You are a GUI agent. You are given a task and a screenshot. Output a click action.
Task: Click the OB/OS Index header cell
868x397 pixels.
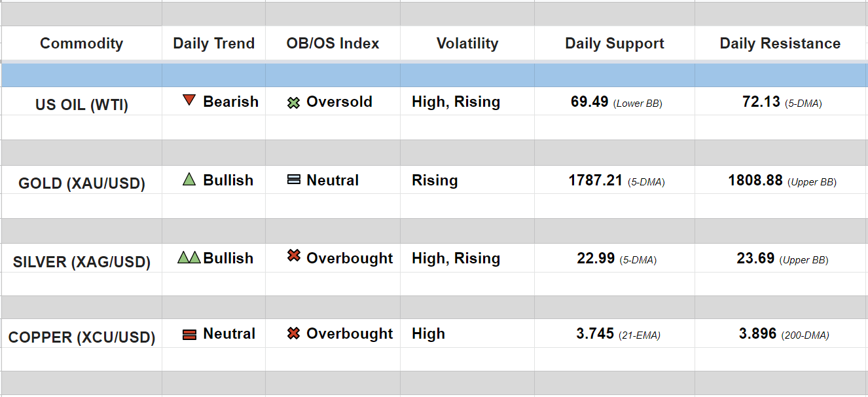333,44
